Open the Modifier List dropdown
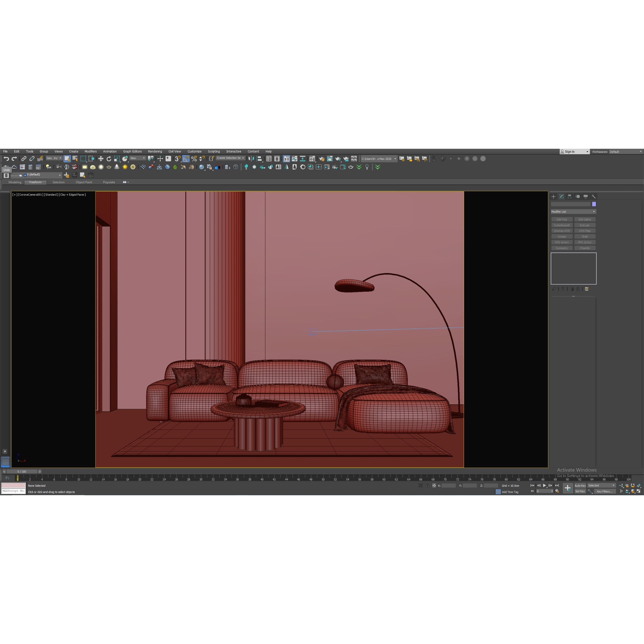The height and width of the screenshot is (644, 644). [573, 211]
